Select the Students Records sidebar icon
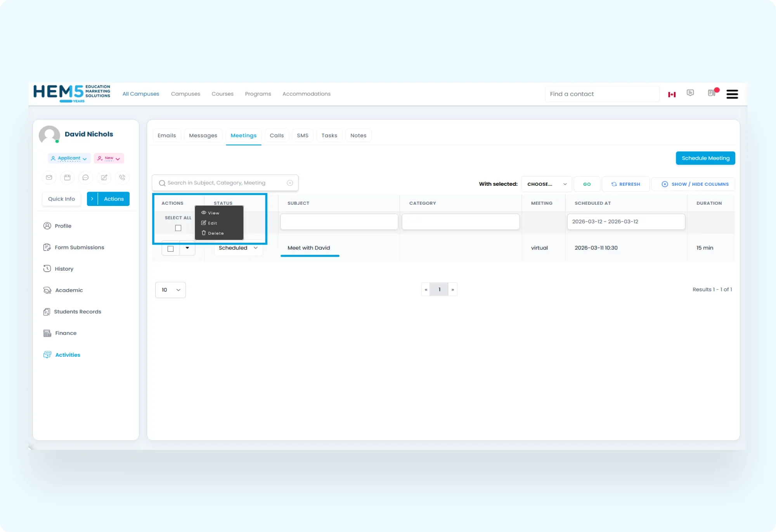The width and height of the screenshot is (776, 532). 47,311
